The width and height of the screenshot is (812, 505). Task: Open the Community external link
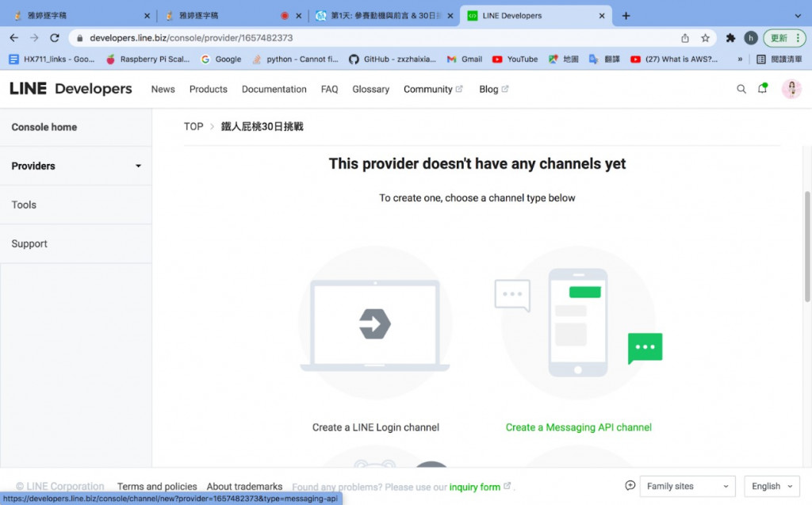[433, 89]
